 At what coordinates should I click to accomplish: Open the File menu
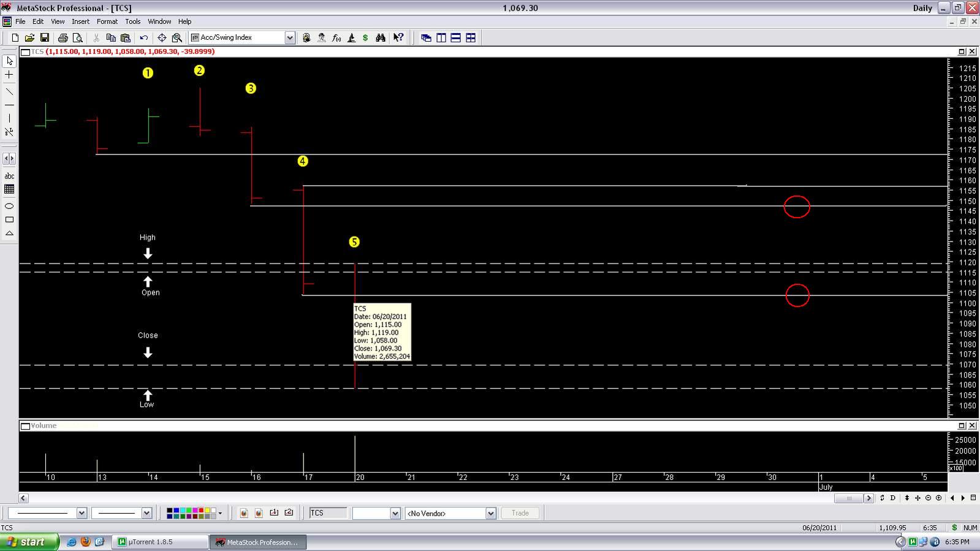(x=20, y=21)
